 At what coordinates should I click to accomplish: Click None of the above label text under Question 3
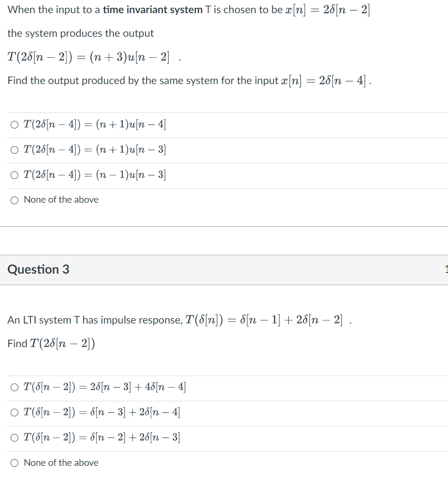[61, 463]
